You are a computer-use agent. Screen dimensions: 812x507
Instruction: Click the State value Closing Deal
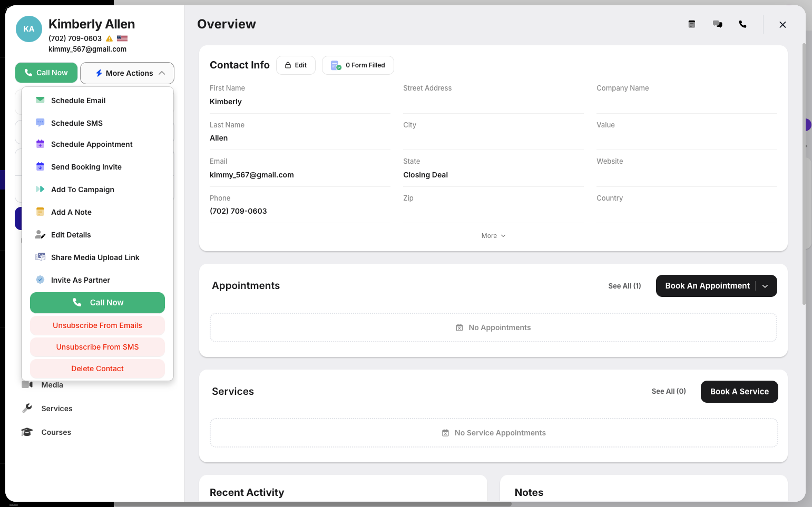pyautogui.click(x=425, y=175)
